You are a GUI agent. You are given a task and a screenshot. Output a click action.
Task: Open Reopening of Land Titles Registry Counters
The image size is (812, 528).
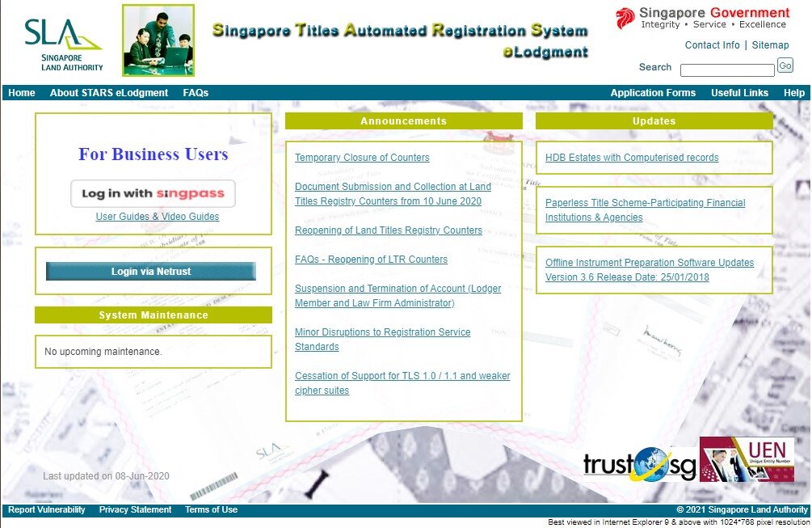pyautogui.click(x=389, y=230)
